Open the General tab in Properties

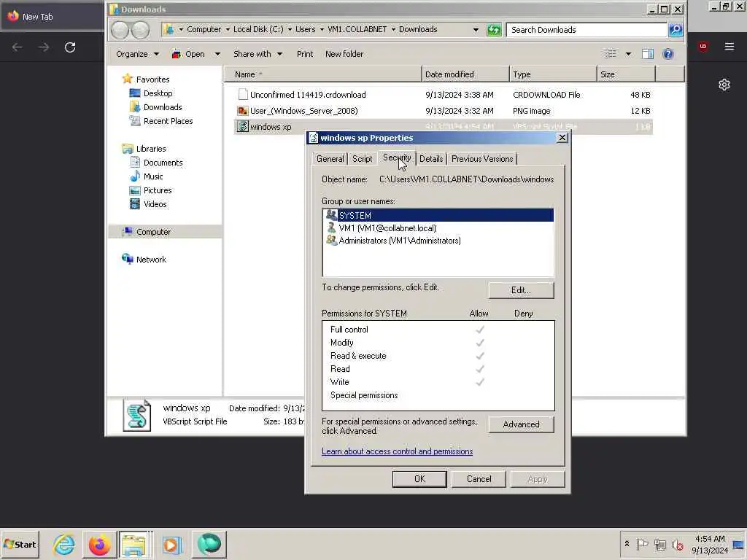pyautogui.click(x=330, y=158)
